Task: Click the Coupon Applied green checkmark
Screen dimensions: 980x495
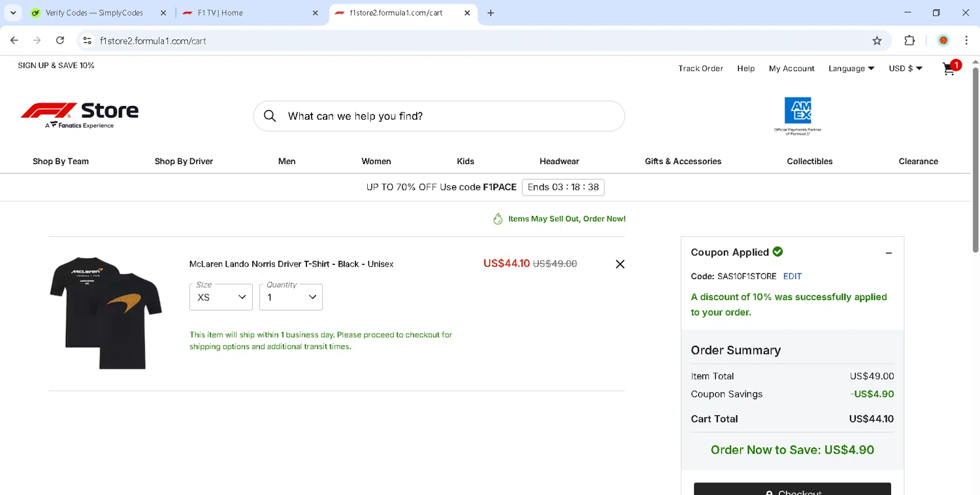Action: point(777,252)
